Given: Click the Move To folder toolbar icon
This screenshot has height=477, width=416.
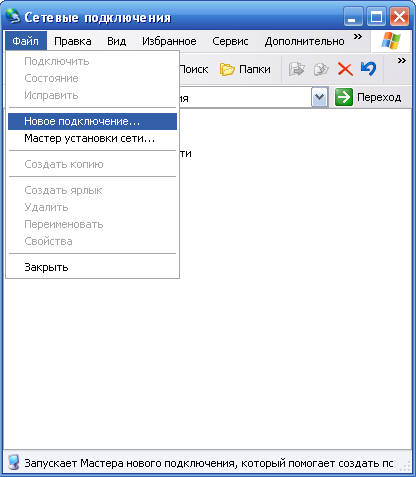Looking at the screenshot, I should [296, 69].
